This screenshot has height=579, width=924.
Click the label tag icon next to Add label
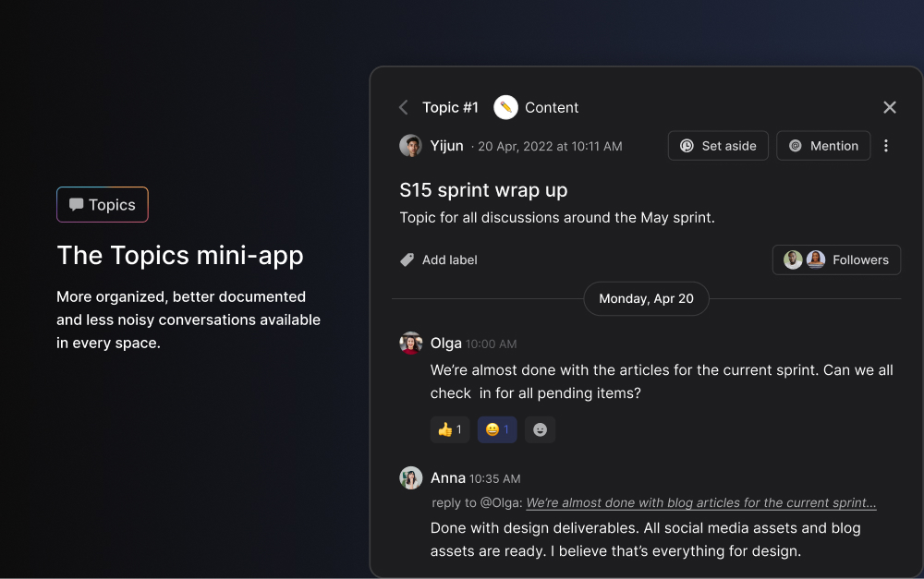point(407,259)
